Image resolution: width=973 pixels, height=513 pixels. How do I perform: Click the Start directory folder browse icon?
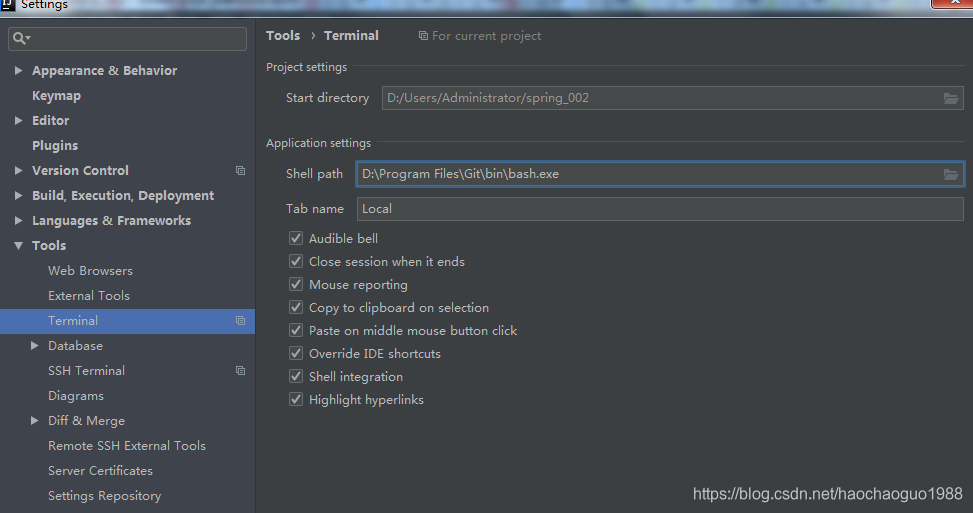click(951, 98)
